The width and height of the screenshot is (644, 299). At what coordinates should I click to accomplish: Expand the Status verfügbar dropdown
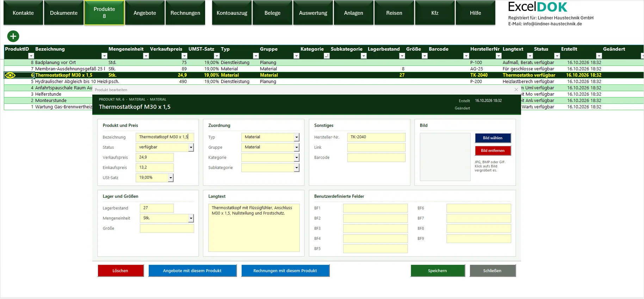pos(191,147)
